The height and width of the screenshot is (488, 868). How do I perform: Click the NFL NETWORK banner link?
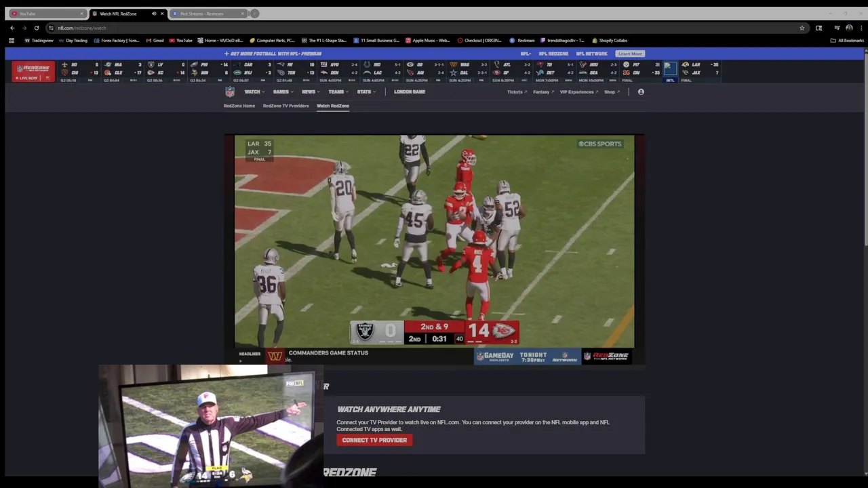pyautogui.click(x=592, y=54)
